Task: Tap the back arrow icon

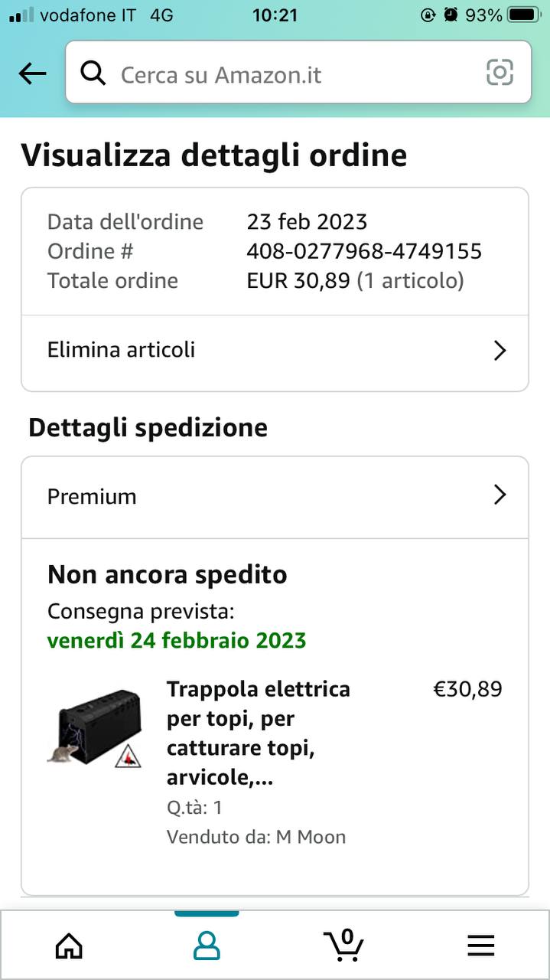Action: coord(32,73)
